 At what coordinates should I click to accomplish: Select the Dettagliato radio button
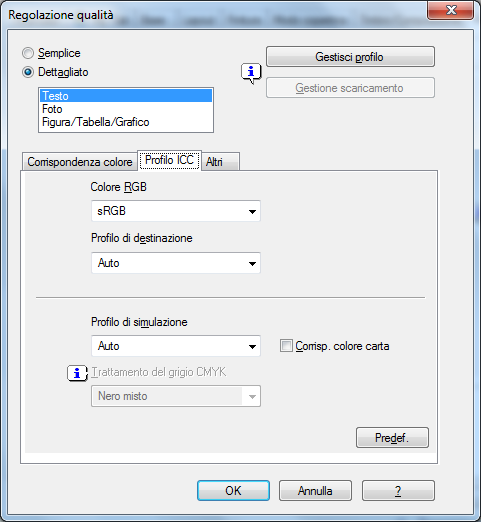pyautogui.click(x=28, y=72)
